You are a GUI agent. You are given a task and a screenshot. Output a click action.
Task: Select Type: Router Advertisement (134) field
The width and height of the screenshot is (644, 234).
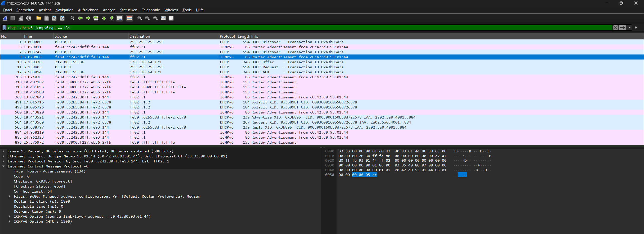[50, 171]
